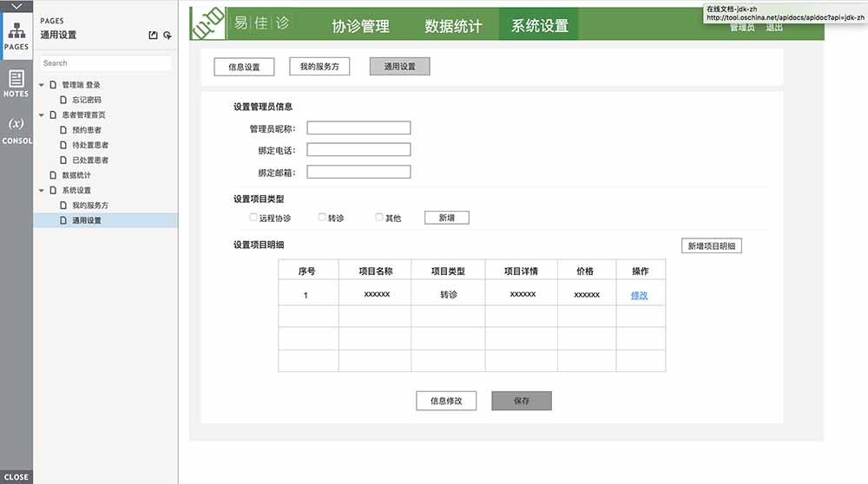Check the 远程协诊 checkbox

(253, 217)
